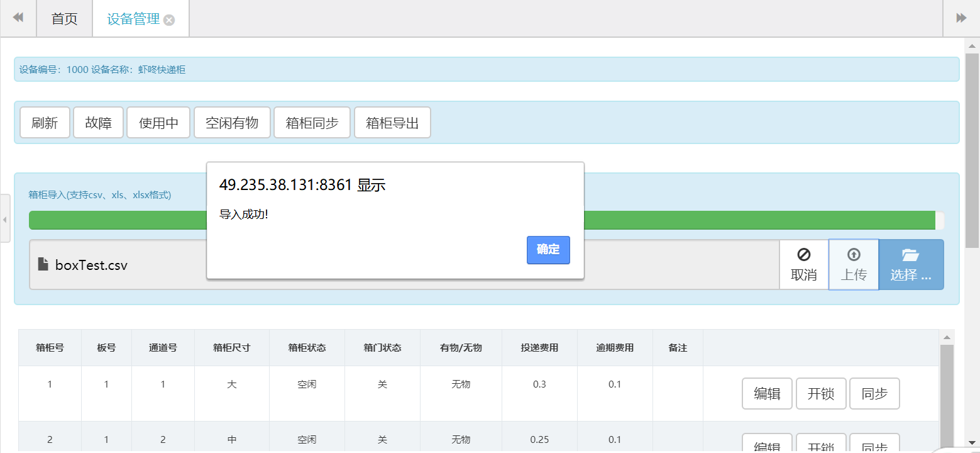The height and width of the screenshot is (453, 980).
Task: Click the table vertical scrollbar thumb
Action: 947,398
